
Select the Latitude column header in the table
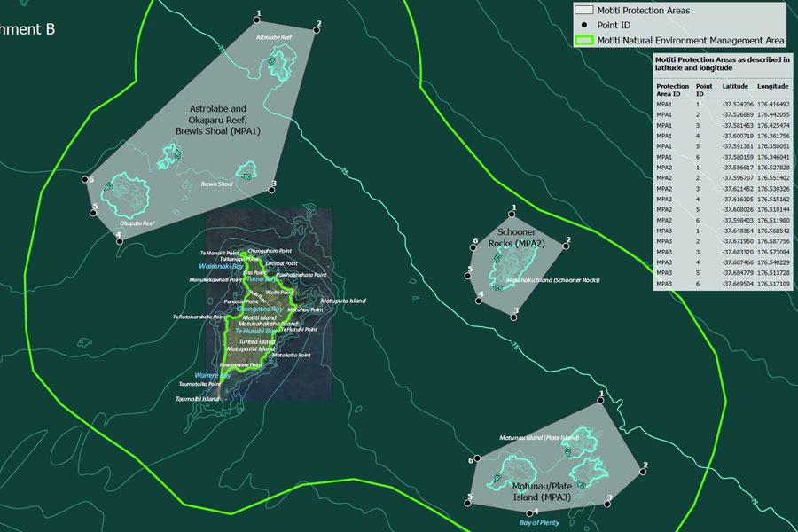pos(735,86)
